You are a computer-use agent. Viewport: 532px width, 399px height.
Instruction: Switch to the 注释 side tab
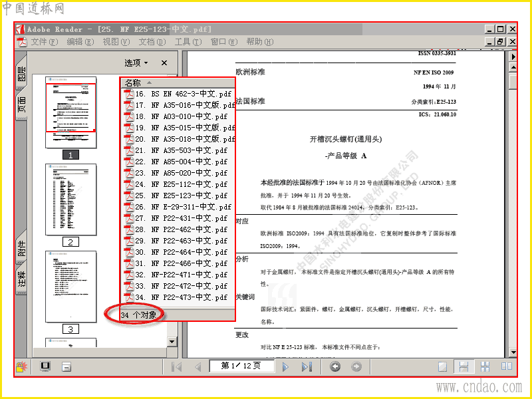[21, 278]
